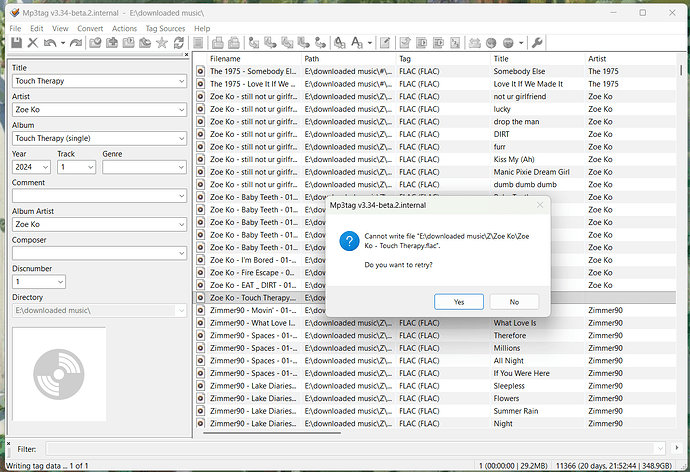
Task: Expand the Genre dropdown
Action: click(x=181, y=167)
